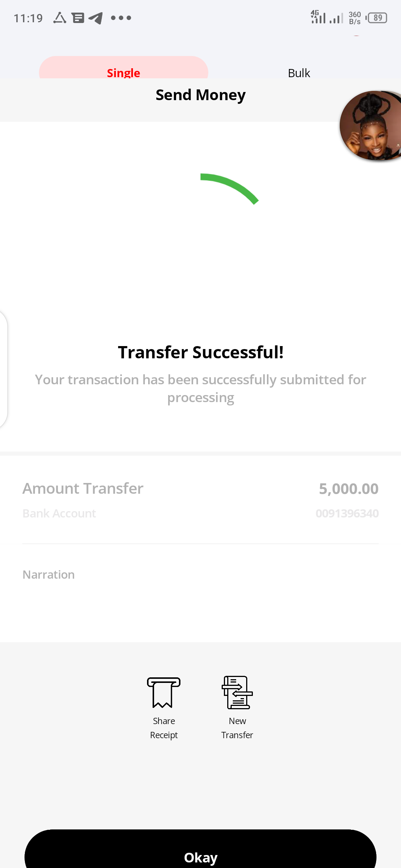Tap the Share Receipt icon
Image resolution: width=401 pixels, height=868 pixels.
pyautogui.click(x=164, y=693)
